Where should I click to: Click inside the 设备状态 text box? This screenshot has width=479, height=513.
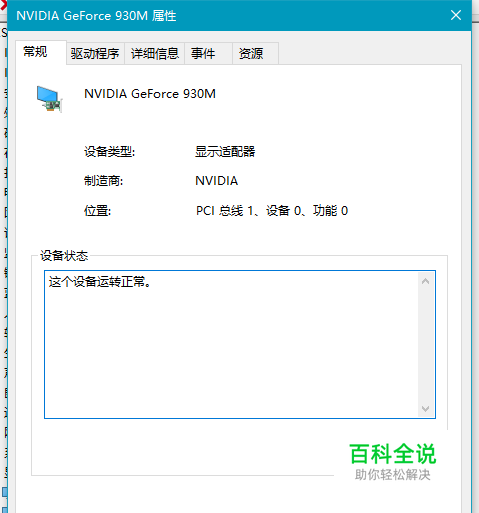[x=240, y=344]
